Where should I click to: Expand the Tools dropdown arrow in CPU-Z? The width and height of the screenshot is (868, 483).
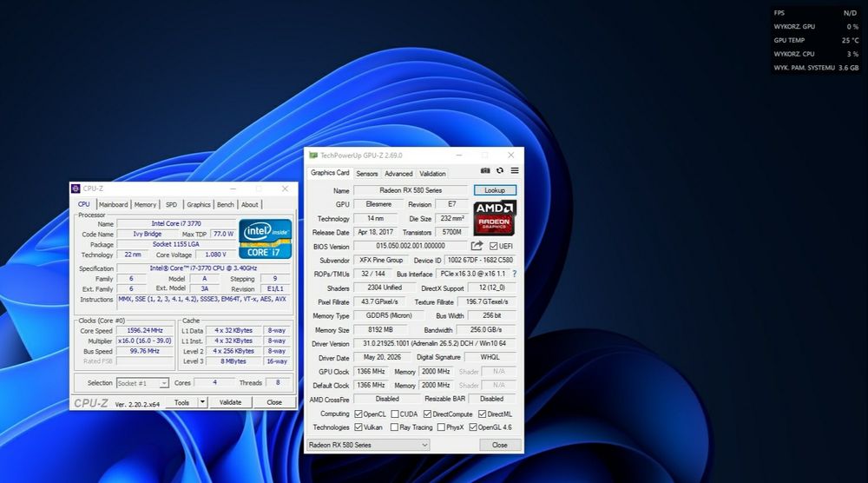coord(202,402)
